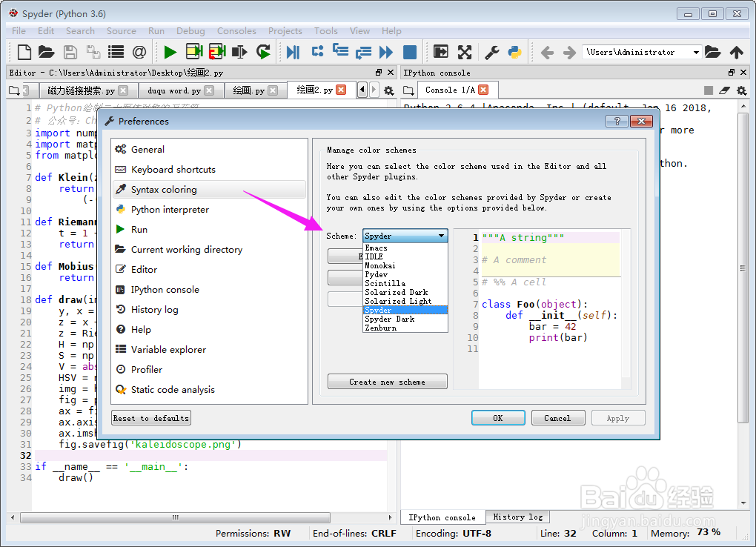756x547 pixels.
Task: Maximize current pane icon
Action: (441, 52)
